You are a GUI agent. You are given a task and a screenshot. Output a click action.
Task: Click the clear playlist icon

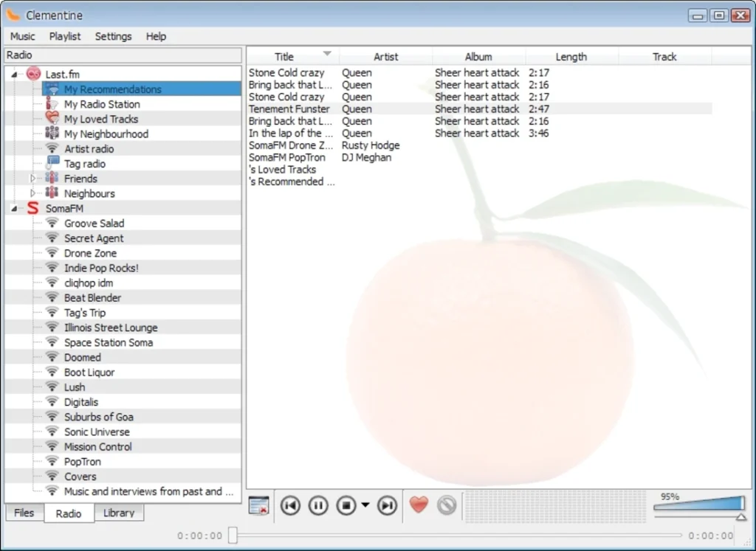(258, 505)
